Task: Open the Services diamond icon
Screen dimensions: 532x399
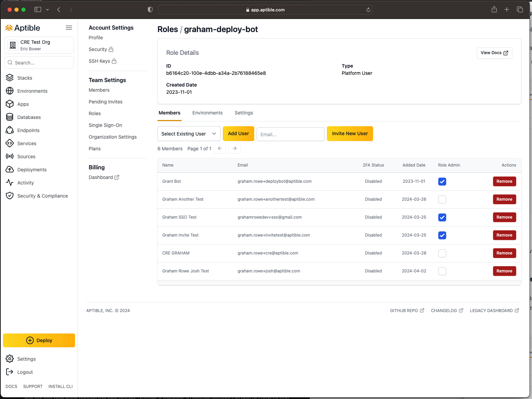Action: tap(10, 143)
